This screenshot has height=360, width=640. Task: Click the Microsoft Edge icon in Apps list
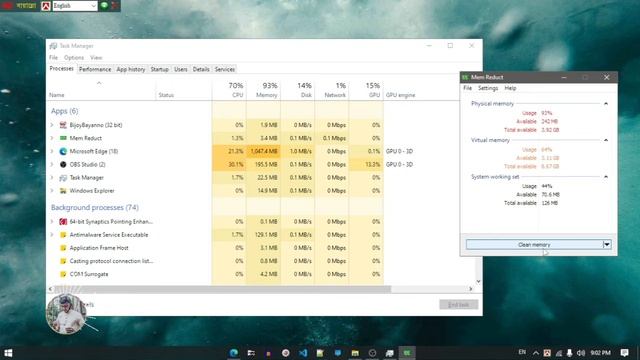[x=63, y=151]
